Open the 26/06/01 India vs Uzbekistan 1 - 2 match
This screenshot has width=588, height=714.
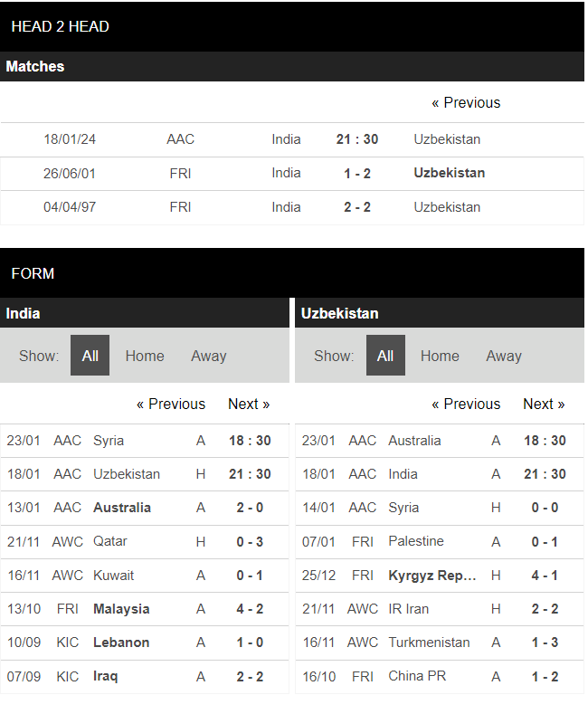coord(357,174)
